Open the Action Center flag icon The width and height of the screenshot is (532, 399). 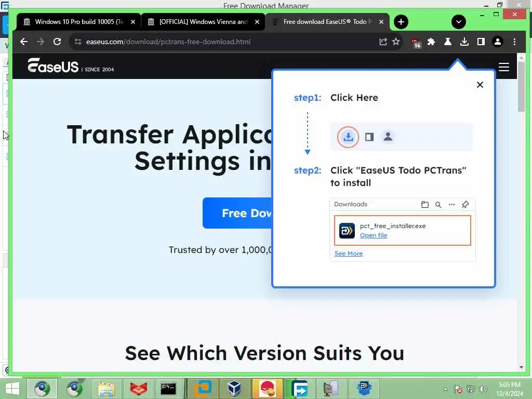tap(458, 389)
